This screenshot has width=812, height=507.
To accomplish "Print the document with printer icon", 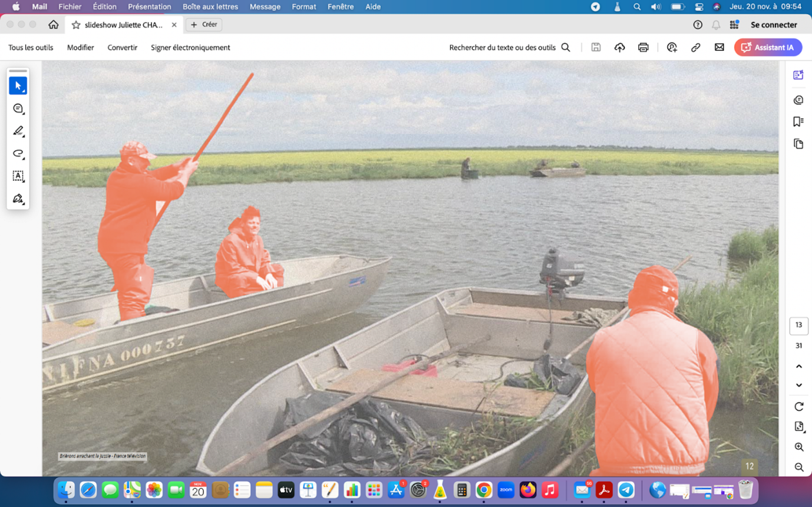I will (x=643, y=48).
